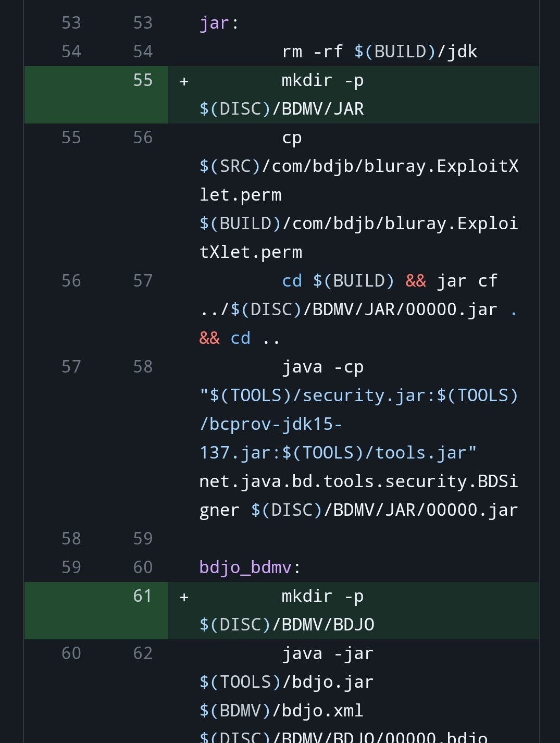560x743 pixels.
Task: Click line number 61 on added row
Action: 143,596
